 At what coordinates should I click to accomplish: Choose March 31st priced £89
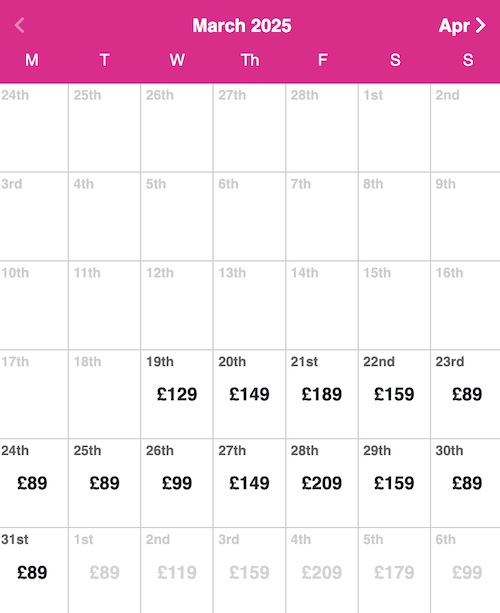coord(34,570)
